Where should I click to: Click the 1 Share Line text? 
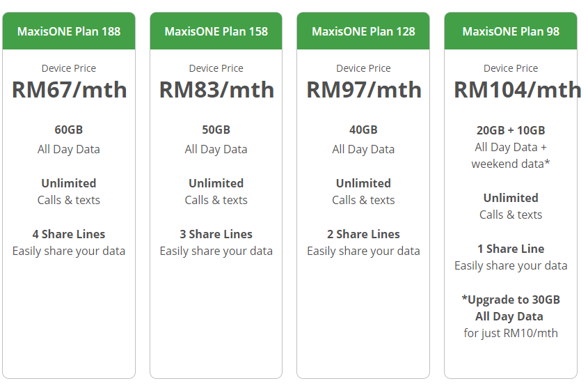click(511, 249)
